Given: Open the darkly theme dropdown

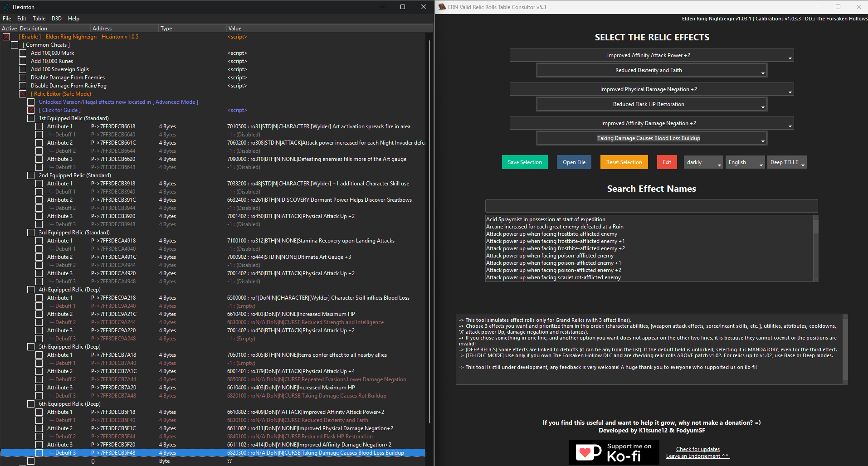Looking at the screenshot, I should coord(703,162).
